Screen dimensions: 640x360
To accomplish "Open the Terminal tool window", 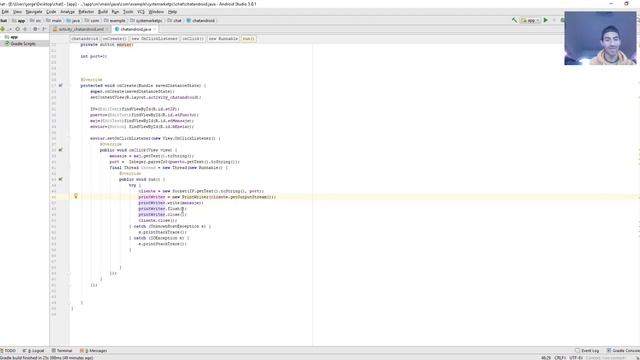I will pyautogui.click(x=62, y=351).
